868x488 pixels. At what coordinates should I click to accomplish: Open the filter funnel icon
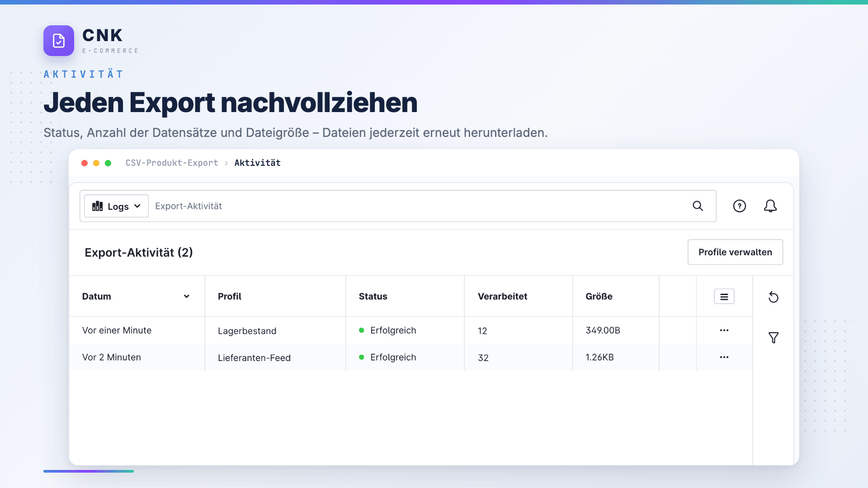click(774, 338)
